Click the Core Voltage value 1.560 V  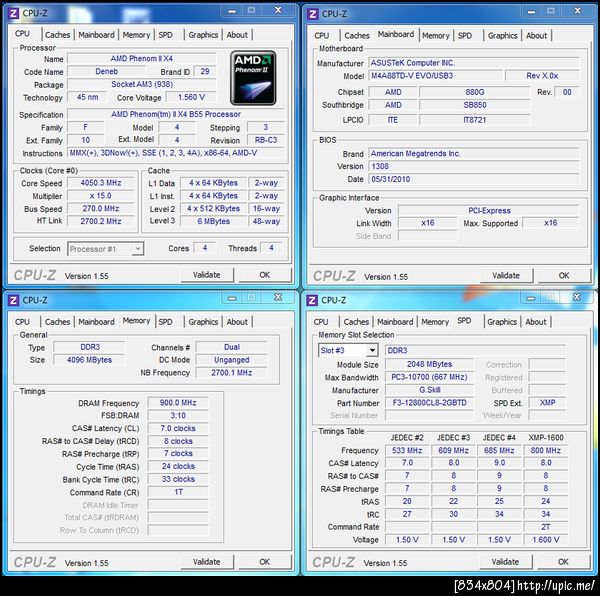click(x=191, y=98)
